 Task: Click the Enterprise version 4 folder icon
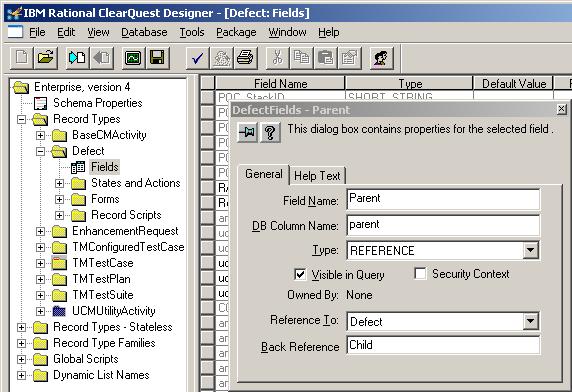coord(21,87)
